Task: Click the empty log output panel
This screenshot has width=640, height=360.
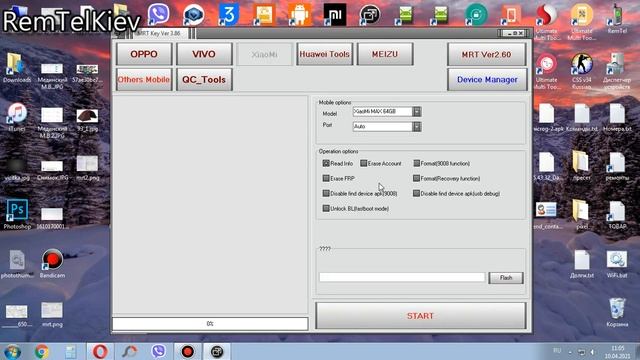Action: (210, 205)
